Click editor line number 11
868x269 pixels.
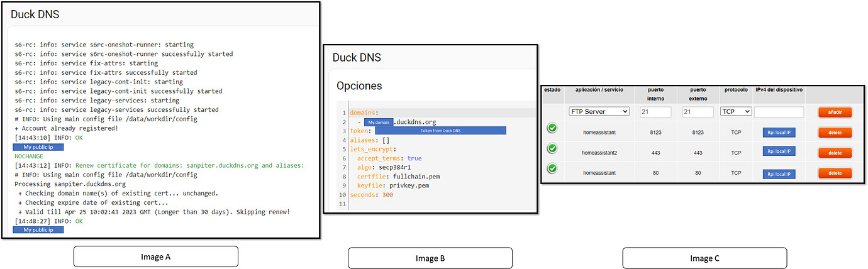point(342,204)
